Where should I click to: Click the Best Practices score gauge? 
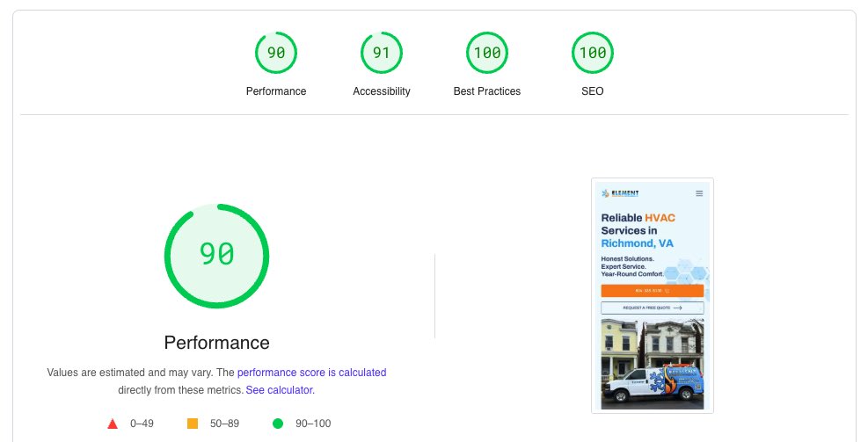(487, 53)
